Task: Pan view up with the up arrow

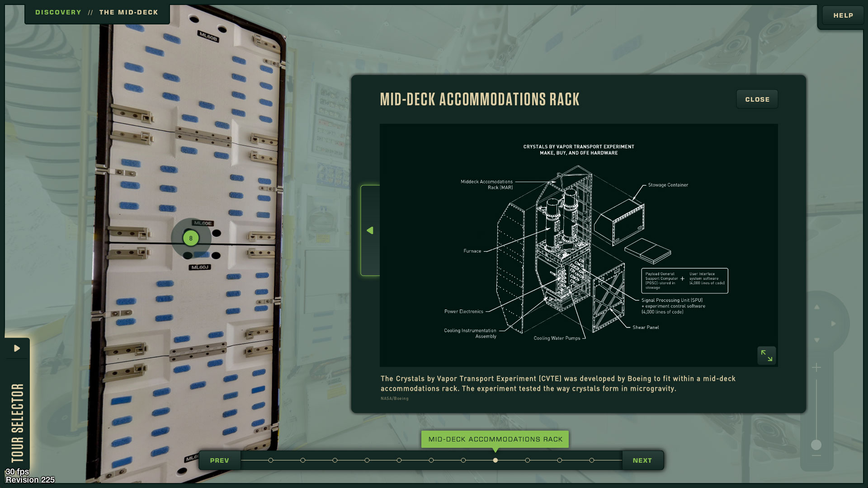Action: tap(816, 307)
